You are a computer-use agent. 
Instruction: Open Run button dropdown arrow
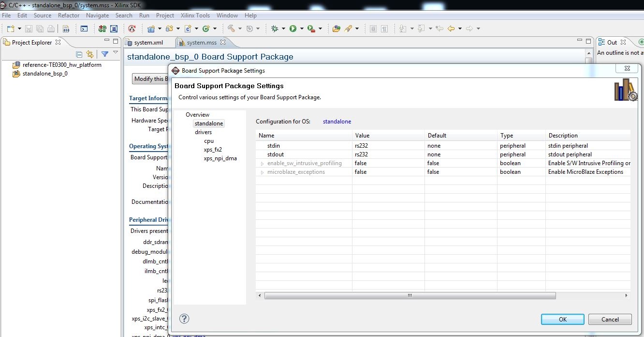pos(302,29)
